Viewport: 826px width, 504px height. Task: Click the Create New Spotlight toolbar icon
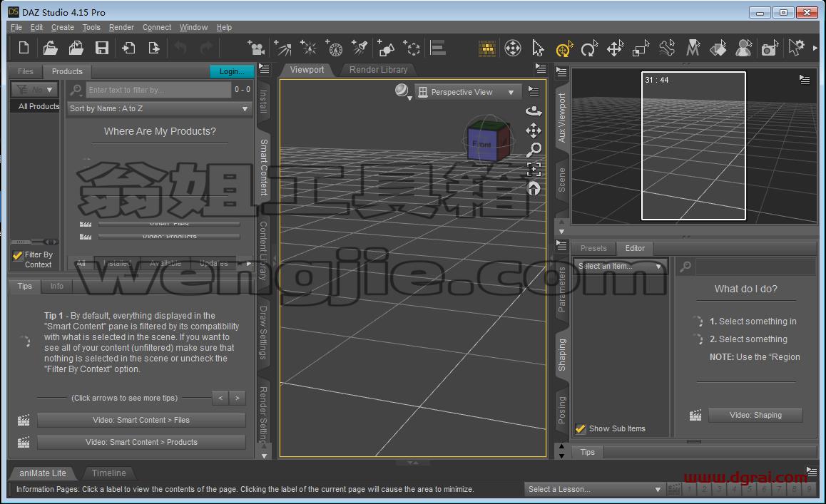(x=360, y=48)
